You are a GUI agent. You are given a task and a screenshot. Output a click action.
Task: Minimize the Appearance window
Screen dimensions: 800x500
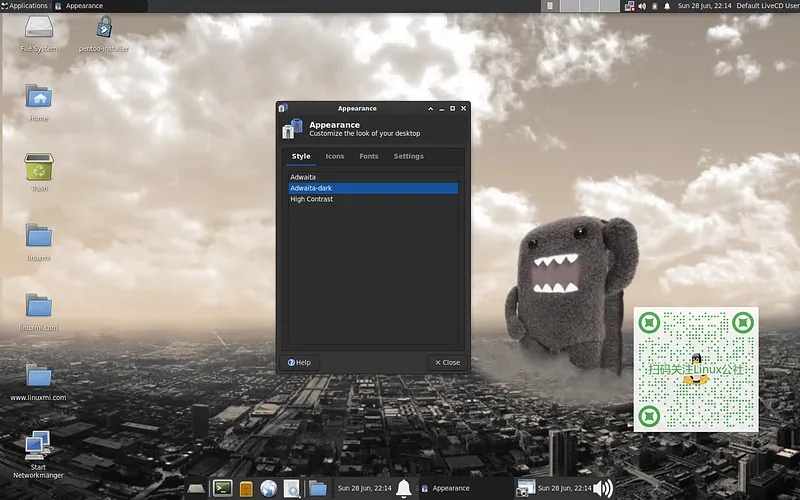442,109
